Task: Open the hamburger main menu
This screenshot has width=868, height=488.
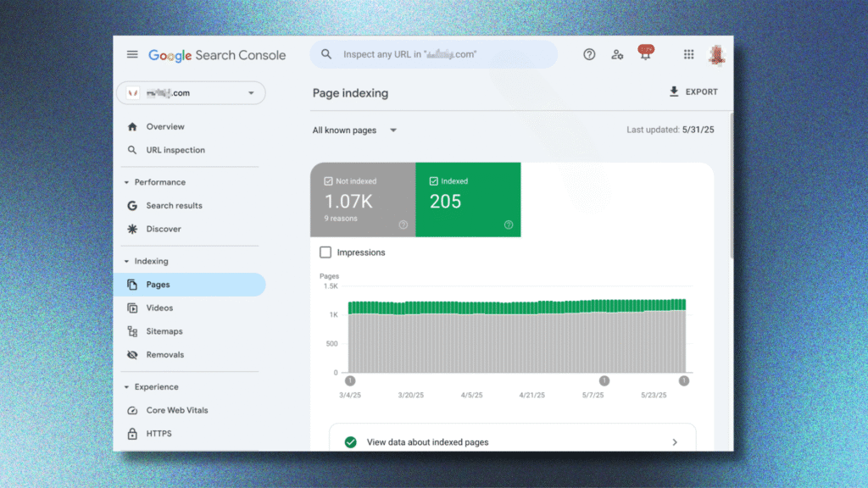Action: click(x=132, y=54)
